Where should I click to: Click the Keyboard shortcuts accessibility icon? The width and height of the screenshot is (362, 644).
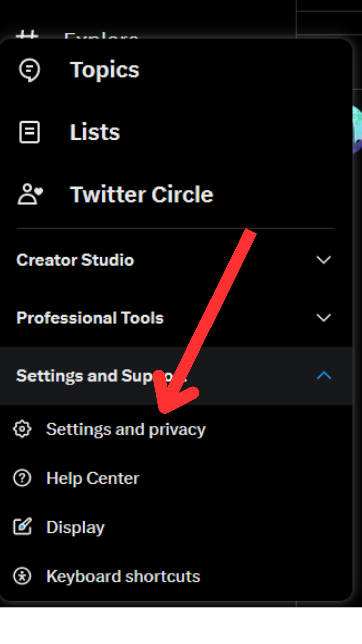22,576
